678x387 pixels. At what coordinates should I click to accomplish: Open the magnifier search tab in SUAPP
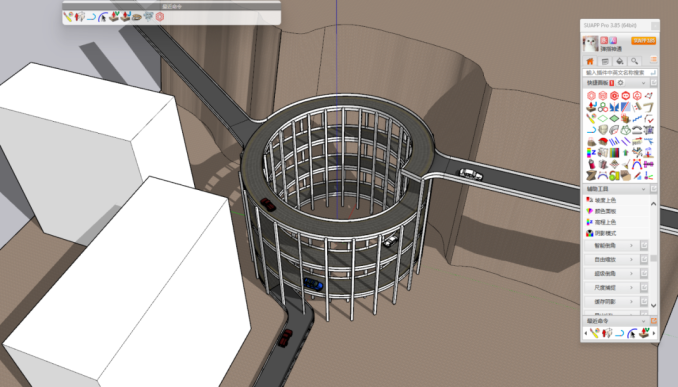tap(634, 61)
